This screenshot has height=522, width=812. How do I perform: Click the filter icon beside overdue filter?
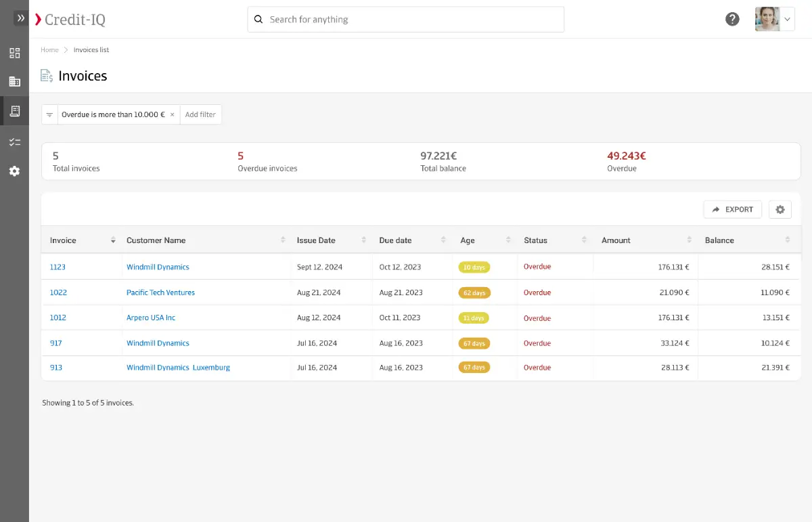(x=49, y=115)
